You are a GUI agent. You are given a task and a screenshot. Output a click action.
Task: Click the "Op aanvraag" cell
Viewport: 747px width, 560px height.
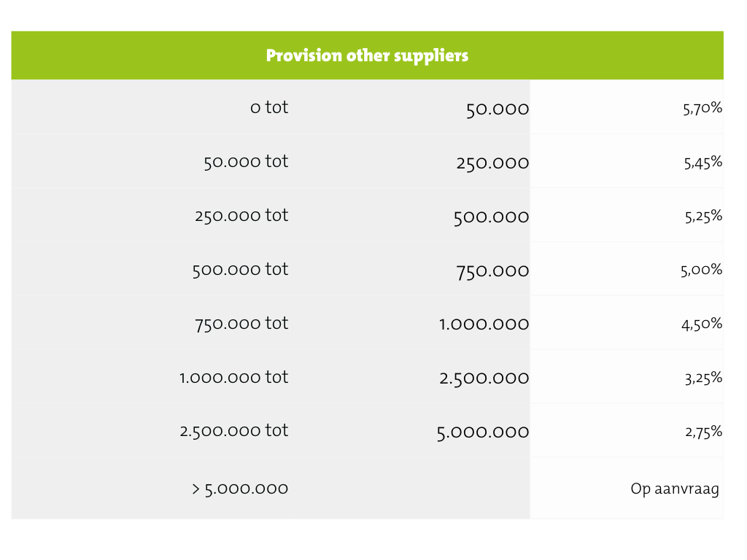(x=675, y=489)
